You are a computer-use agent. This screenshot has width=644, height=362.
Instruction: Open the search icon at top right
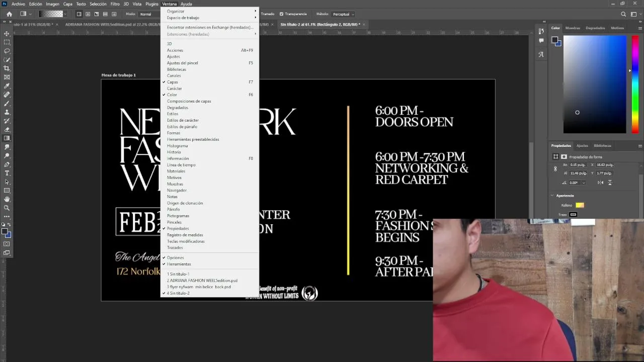pyautogui.click(x=624, y=14)
